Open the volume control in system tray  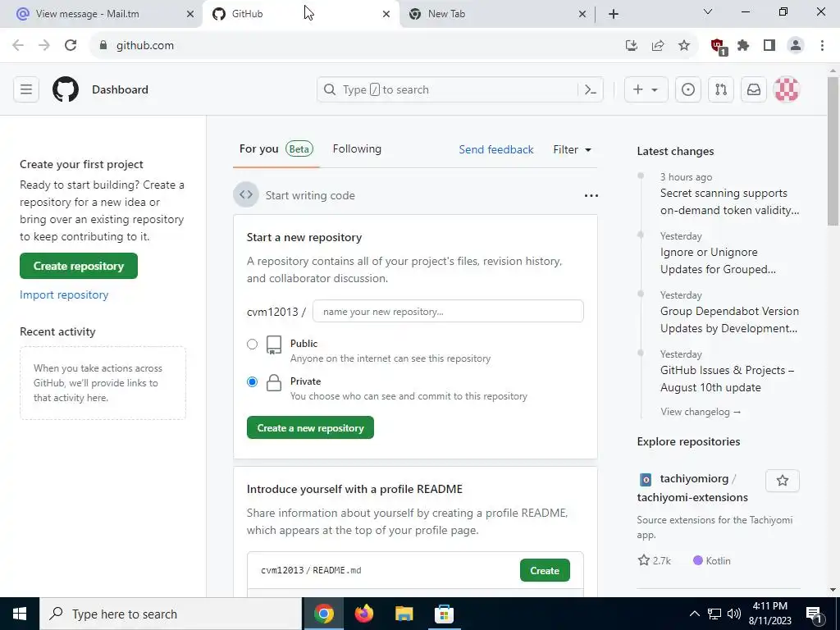(734, 614)
